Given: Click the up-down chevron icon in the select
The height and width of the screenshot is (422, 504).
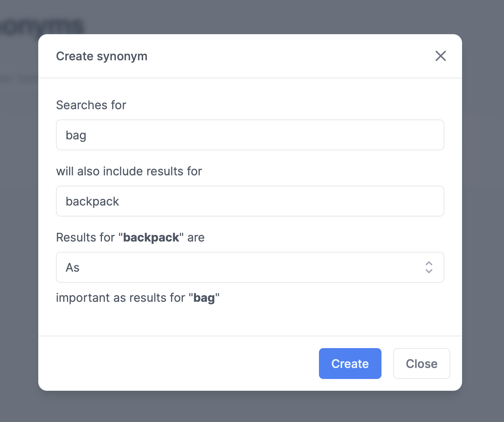Looking at the screenshot, I should click(x=429, y=267).
